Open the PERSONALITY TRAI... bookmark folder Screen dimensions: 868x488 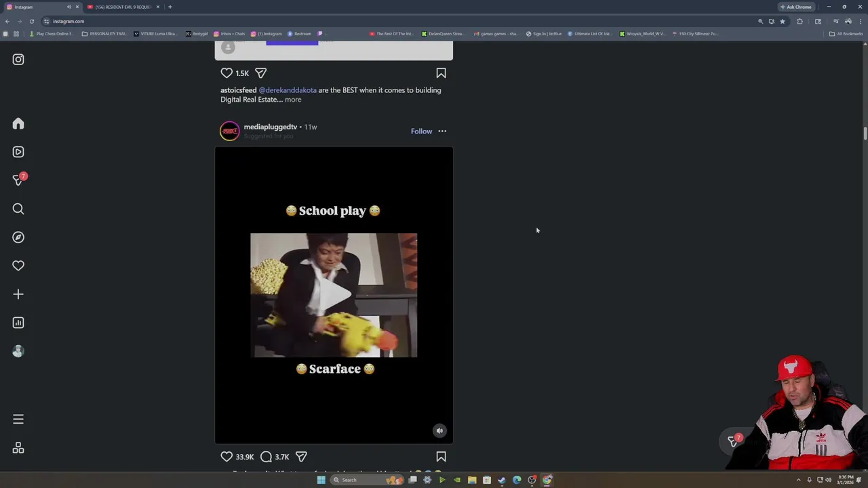[104, 34]
